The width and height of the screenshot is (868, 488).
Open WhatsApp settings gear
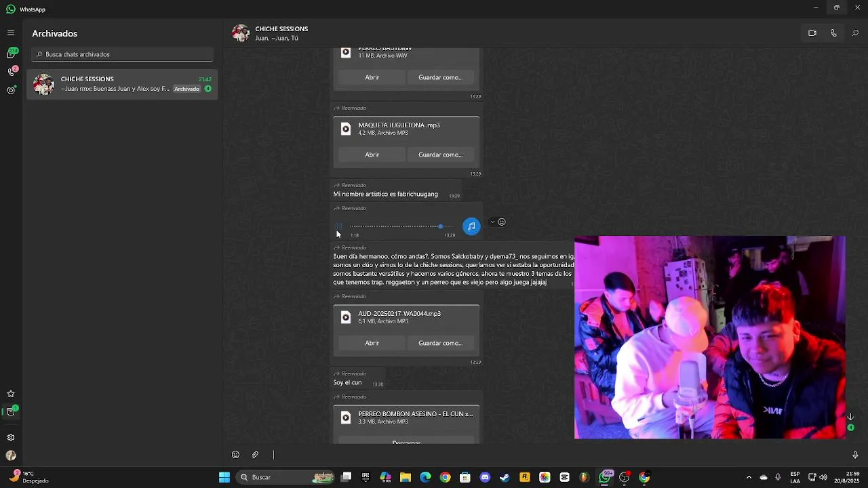click(11, 438)
